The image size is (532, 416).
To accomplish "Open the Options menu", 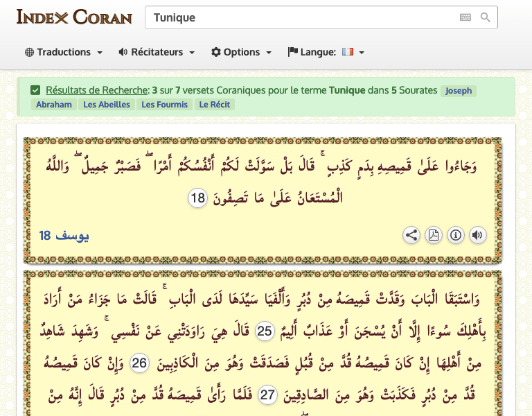I will [241, 52].
